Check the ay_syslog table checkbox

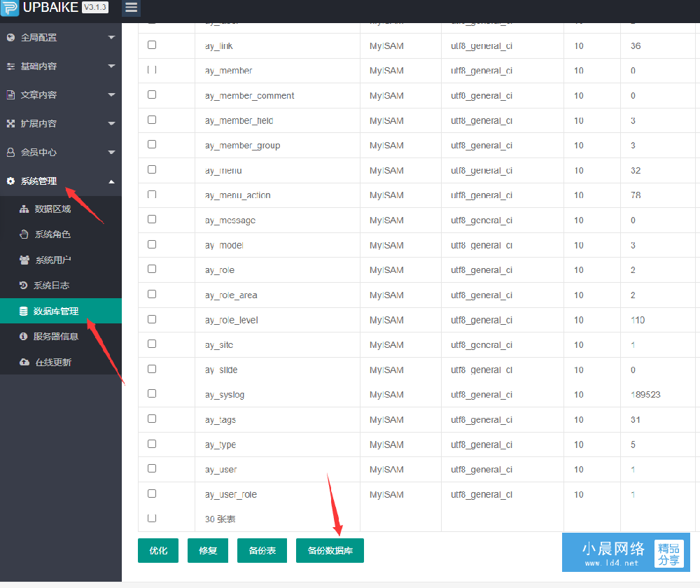click(x=152, y=393)
